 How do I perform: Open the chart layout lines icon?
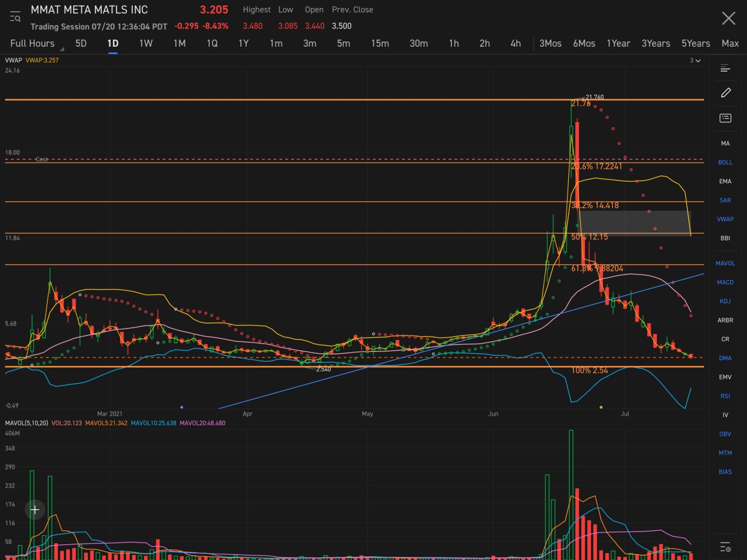pos(725,68)
